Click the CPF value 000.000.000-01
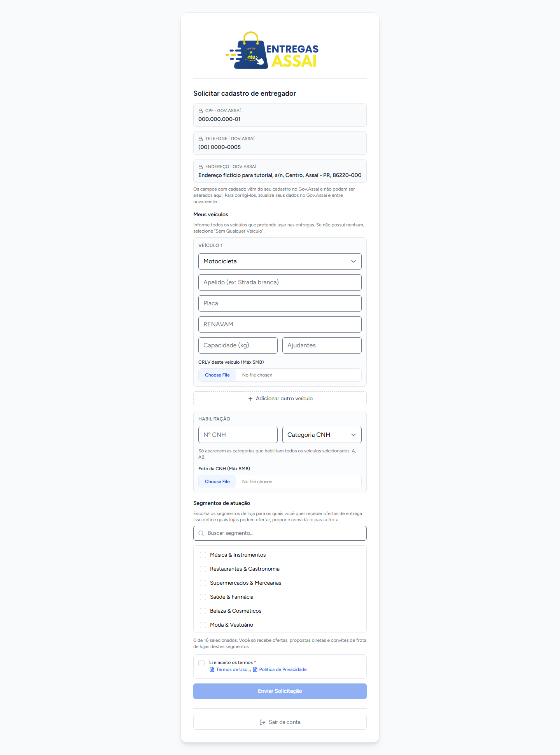 [219, 119]
